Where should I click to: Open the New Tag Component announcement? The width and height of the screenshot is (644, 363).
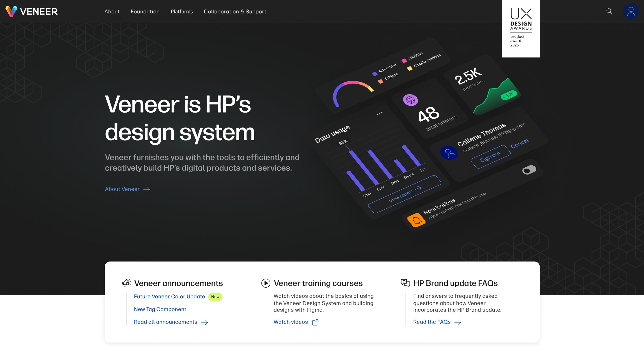(x=160, y=309)
